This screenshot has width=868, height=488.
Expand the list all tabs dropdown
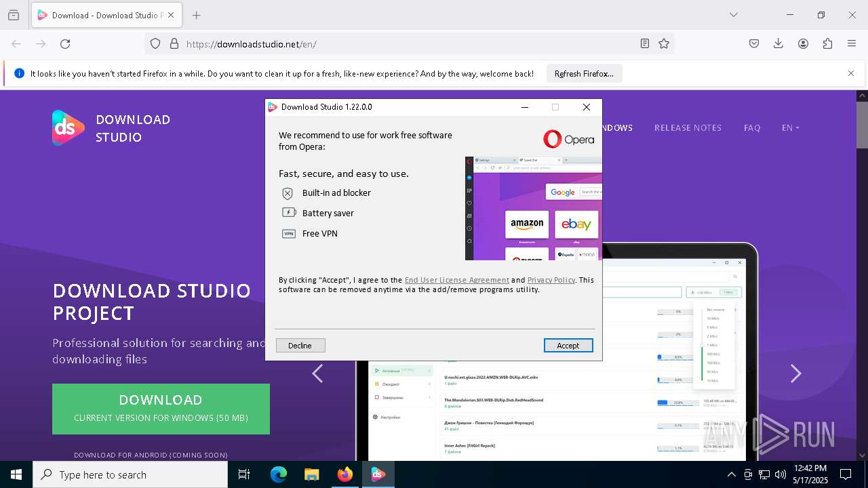pyautogui.click(x=734, y=15)
